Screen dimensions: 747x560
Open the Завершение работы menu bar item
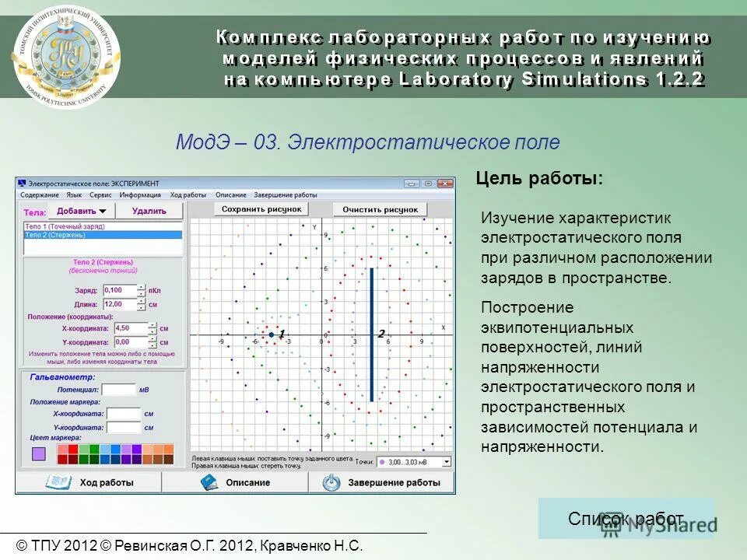point(285,194)
